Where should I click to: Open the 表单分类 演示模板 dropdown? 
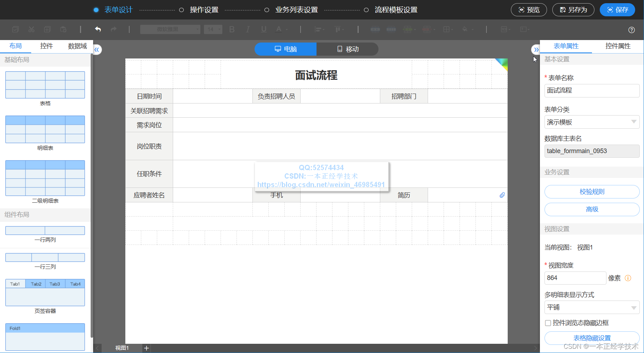click(592, 122)
